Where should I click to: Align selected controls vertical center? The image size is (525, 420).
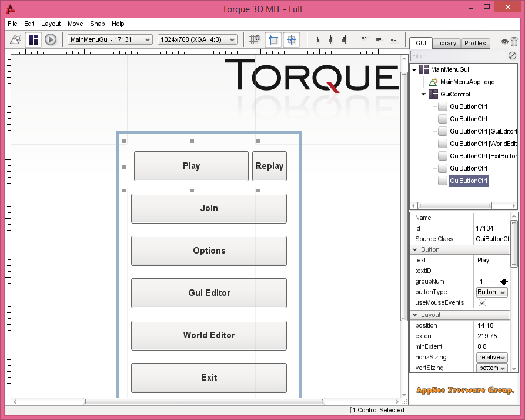(379, 39)
